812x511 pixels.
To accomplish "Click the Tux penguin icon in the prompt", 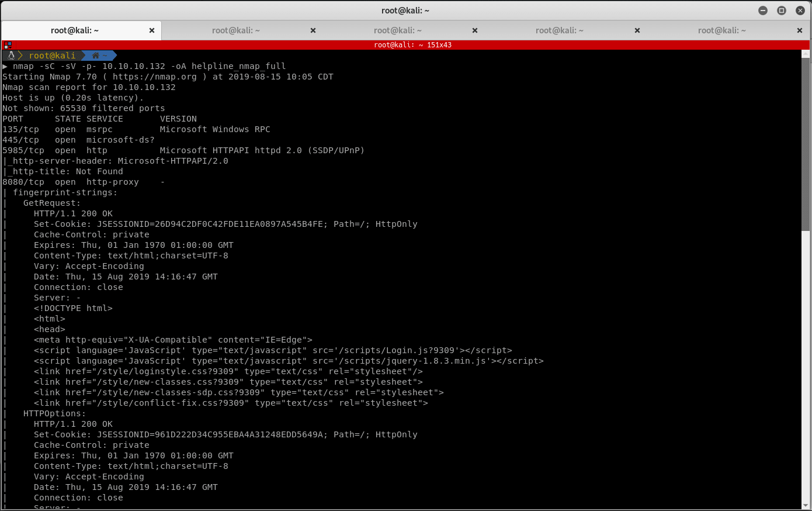I will [11, 56].
